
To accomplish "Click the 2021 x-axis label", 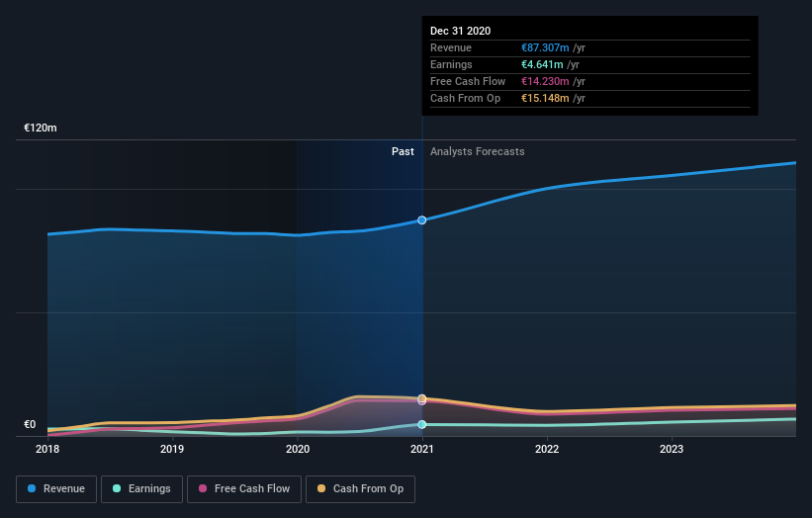I will tap(422, 449).
